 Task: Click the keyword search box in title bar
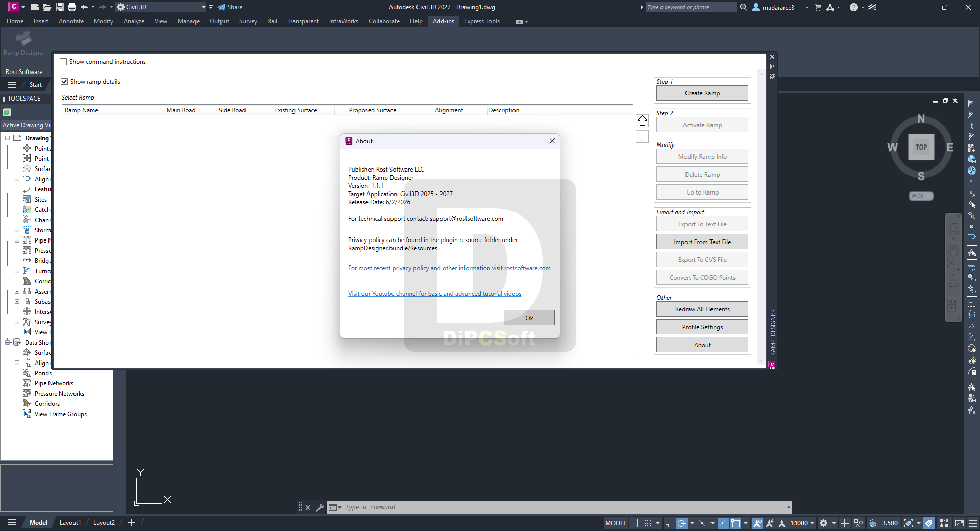[691, 7]
